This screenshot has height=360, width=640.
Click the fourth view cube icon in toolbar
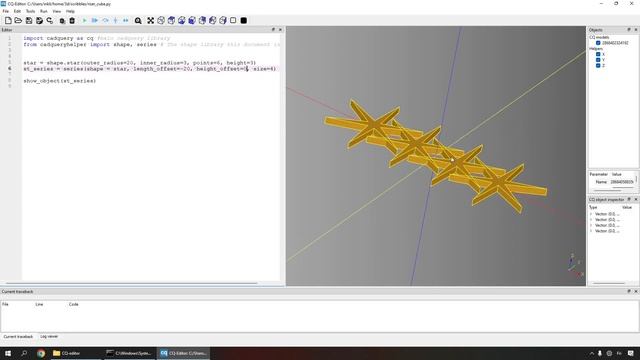tap(192, 20)
